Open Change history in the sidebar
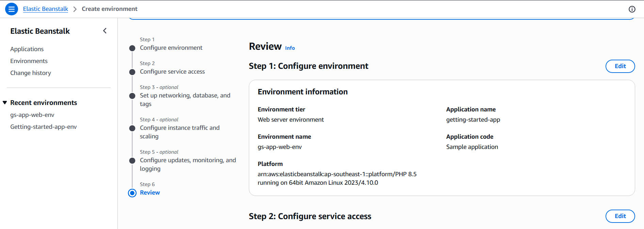 click(x=31, y=73)
